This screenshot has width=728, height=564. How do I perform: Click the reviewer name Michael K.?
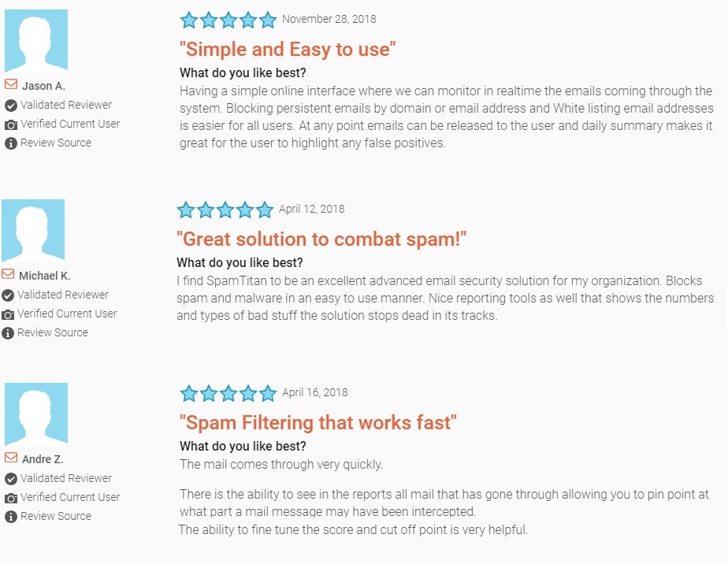(x=46, y=276)
